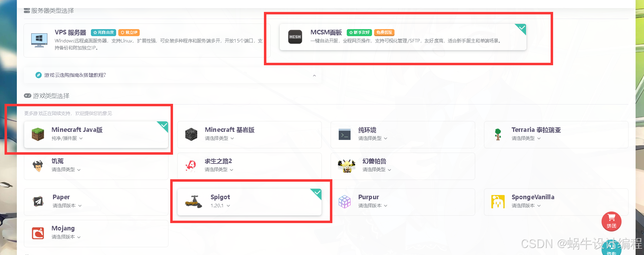Screen dimensions: 644x255
Task: Click the compass icon beside 游戏云选购指南
Action: click(x=39, y=75)
